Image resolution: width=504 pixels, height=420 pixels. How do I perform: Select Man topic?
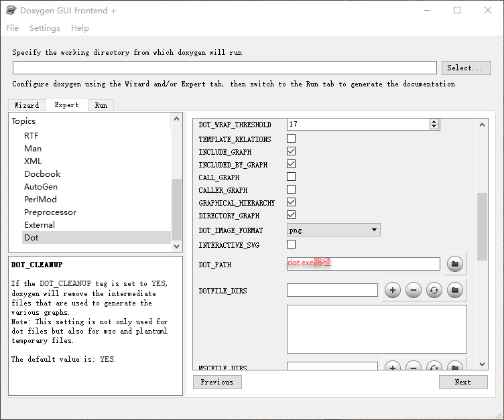(33, 149)
